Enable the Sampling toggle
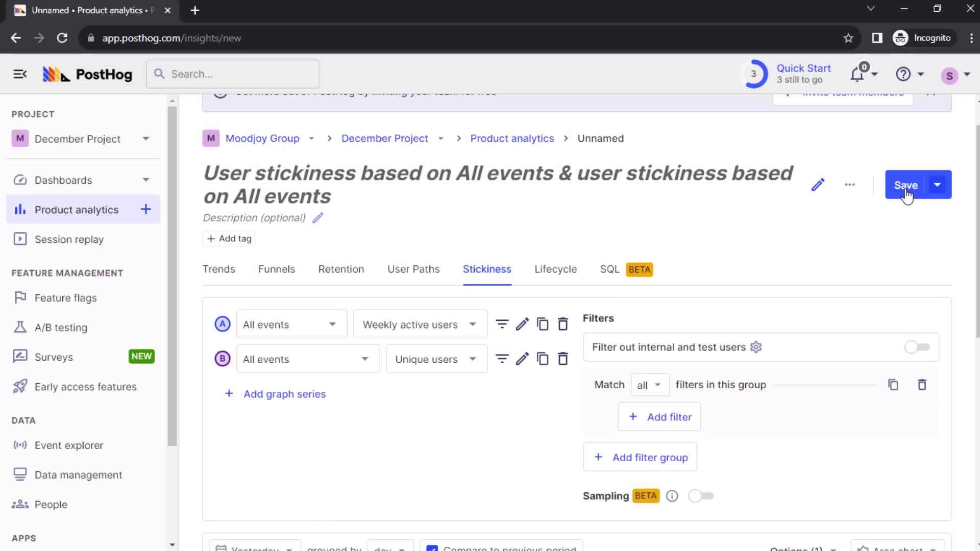The width and height of the screenshot is (980, 551). (701, 496)
